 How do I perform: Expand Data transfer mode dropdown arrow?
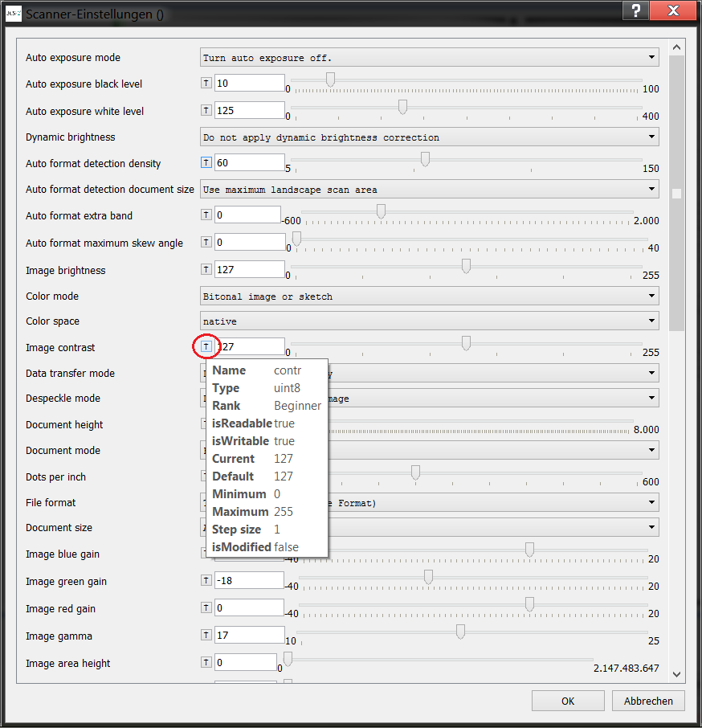[x=651, y=373]
